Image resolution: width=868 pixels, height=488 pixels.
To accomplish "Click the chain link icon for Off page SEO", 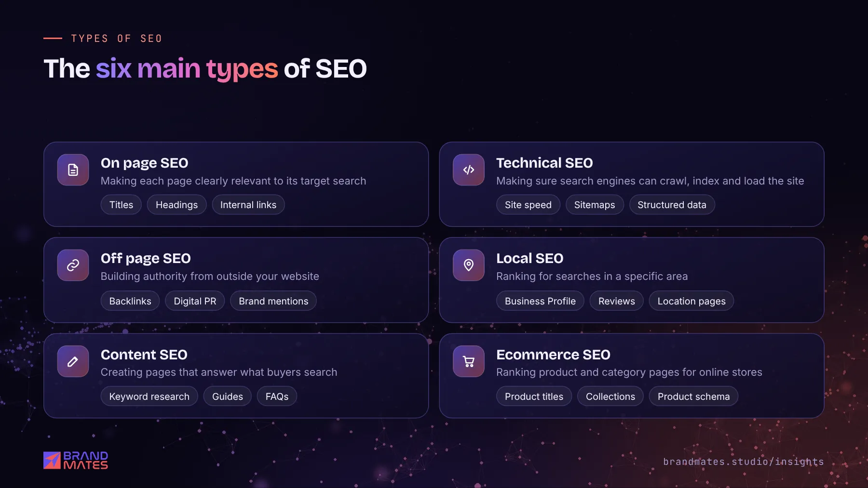I will 73,265.
